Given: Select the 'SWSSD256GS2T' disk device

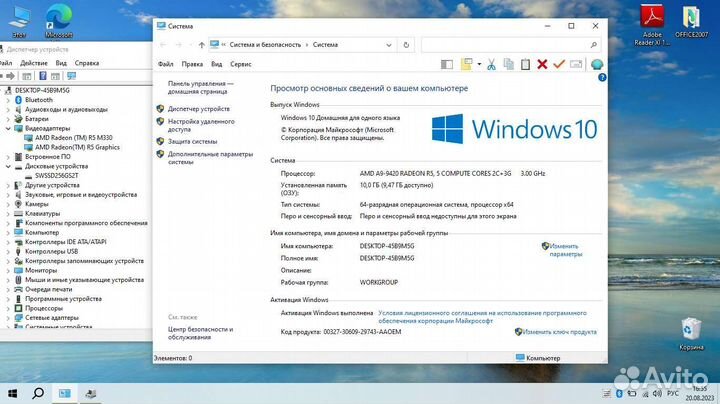Looking at the screenshot, I should [x=56, y=176].
